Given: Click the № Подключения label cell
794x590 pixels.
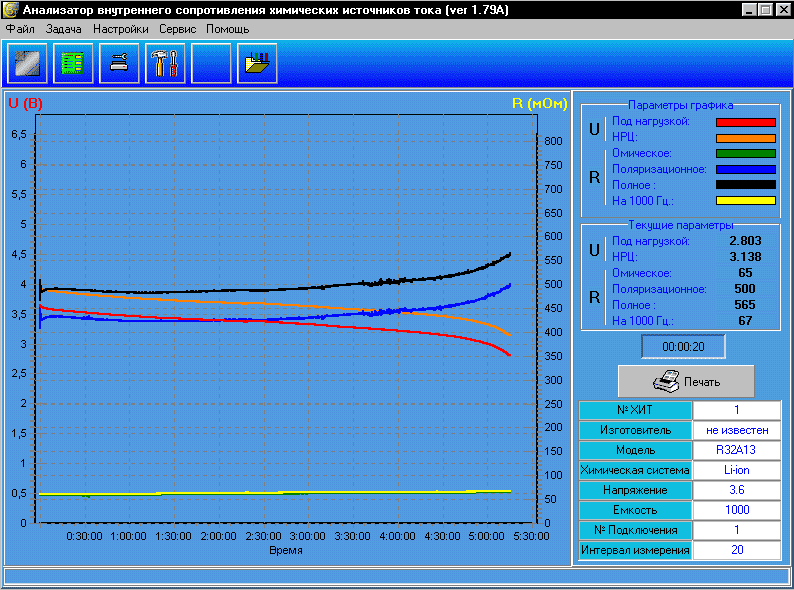Looking at the screenshot, I should (x=635, y=530).
